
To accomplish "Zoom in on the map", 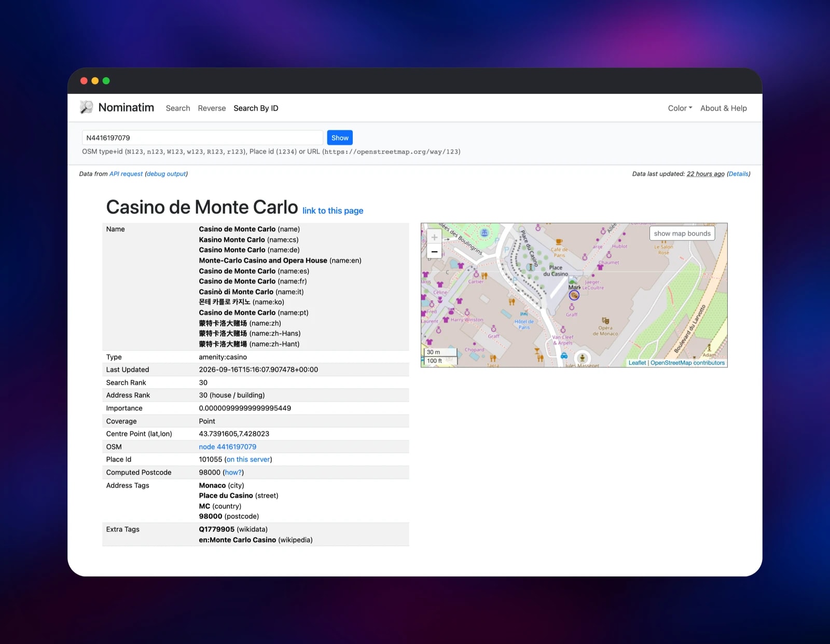I will [434, 237].
